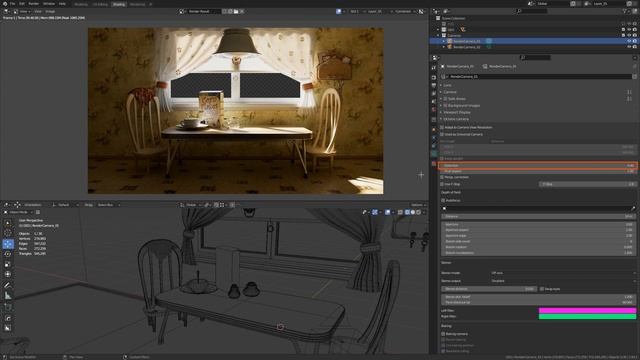Open the Stereo mode Off-axis dropdown
This screenshot has width=640, height=360.
pyautogui.click(x=563, y=273)
